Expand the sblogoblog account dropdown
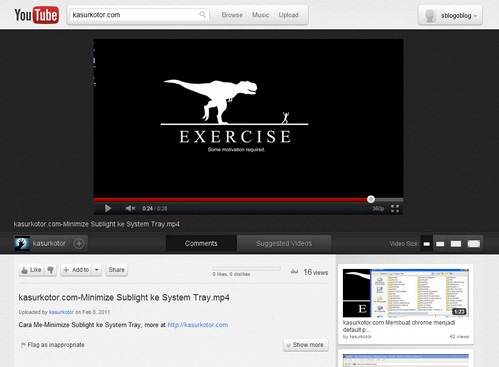499x367 pixels. coord(475,16)
